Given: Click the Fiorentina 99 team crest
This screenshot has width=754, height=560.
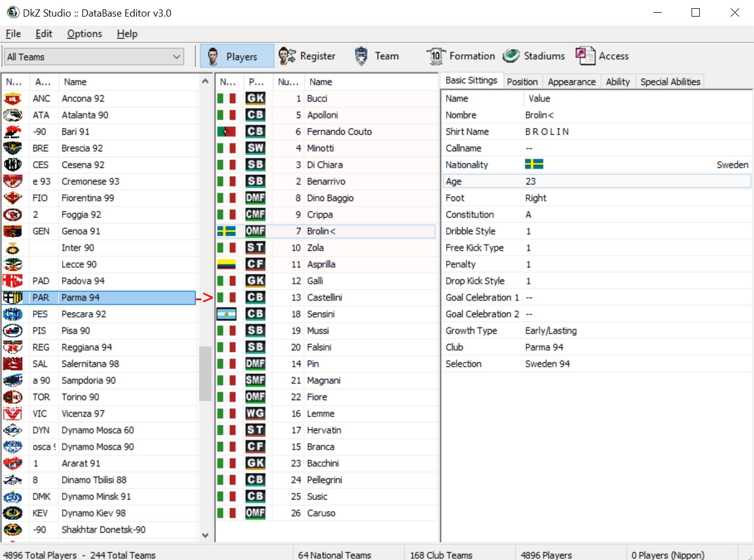Looking at the screenshot, I should 13,198.
